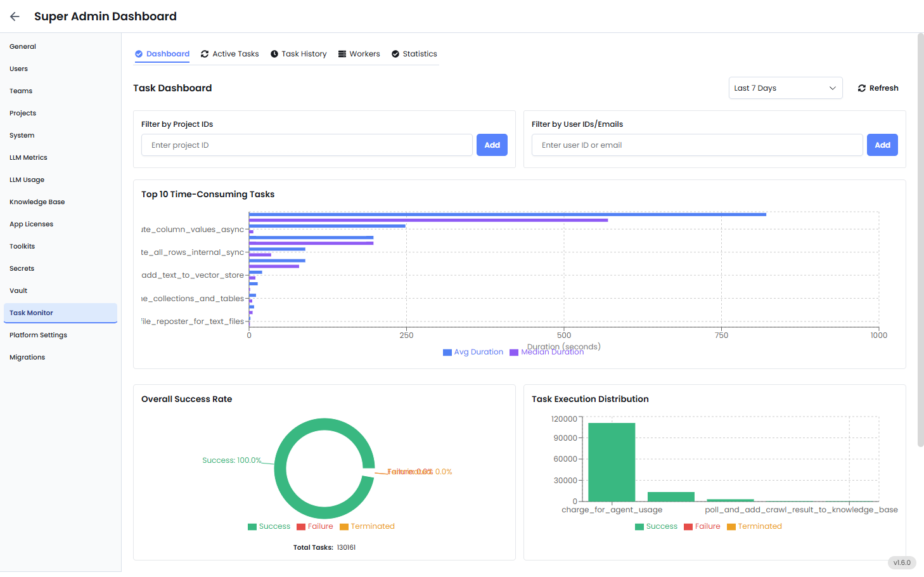
Task: Toggle the Avg Duration legend in top tasks chart
Action: [x=472, y=352]
